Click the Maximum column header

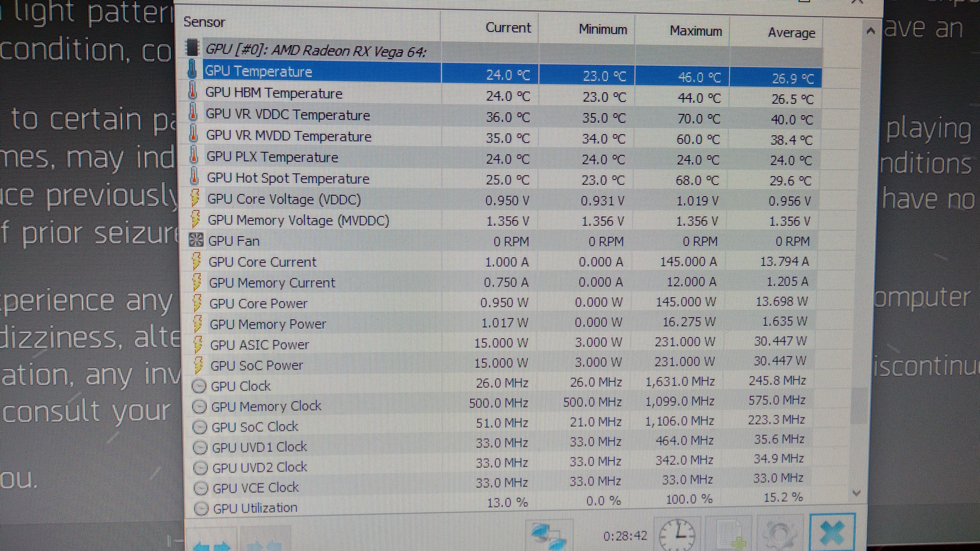tap(696, 31)
